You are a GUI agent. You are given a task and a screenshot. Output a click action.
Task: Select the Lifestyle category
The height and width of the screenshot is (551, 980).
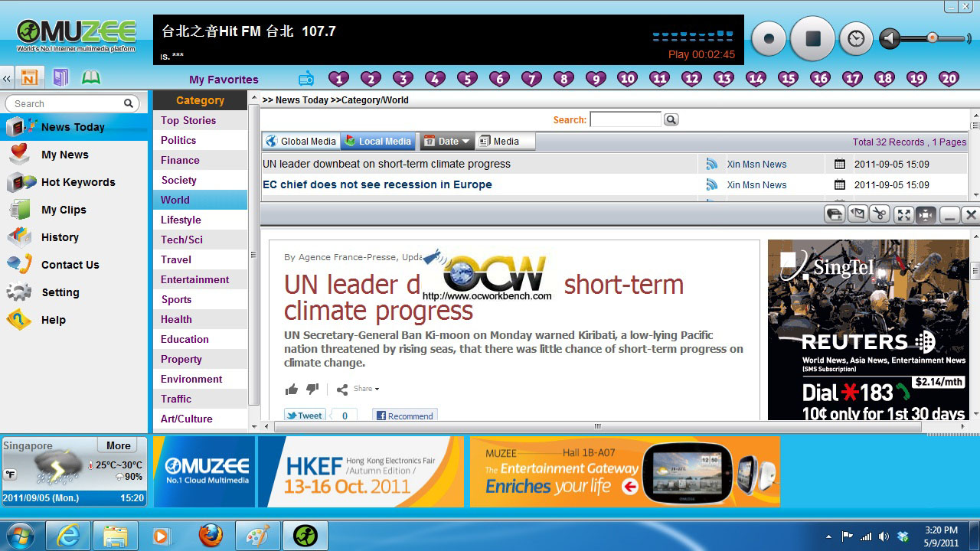[200, 220]
